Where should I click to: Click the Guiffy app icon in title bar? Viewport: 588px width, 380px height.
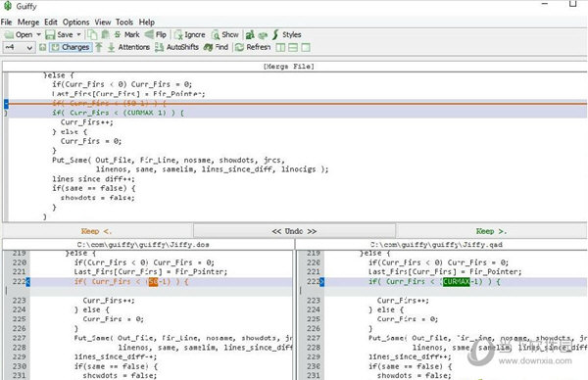8,6
